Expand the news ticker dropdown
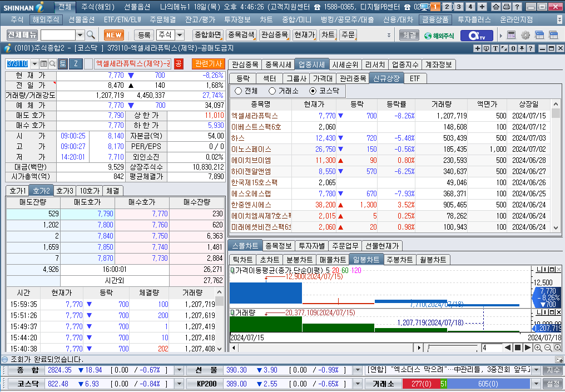 point(537,370)
